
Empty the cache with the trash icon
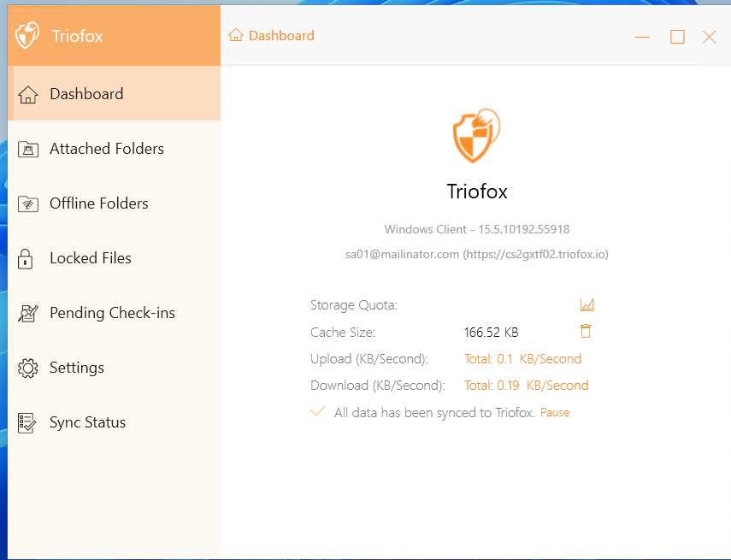point(586,331)
